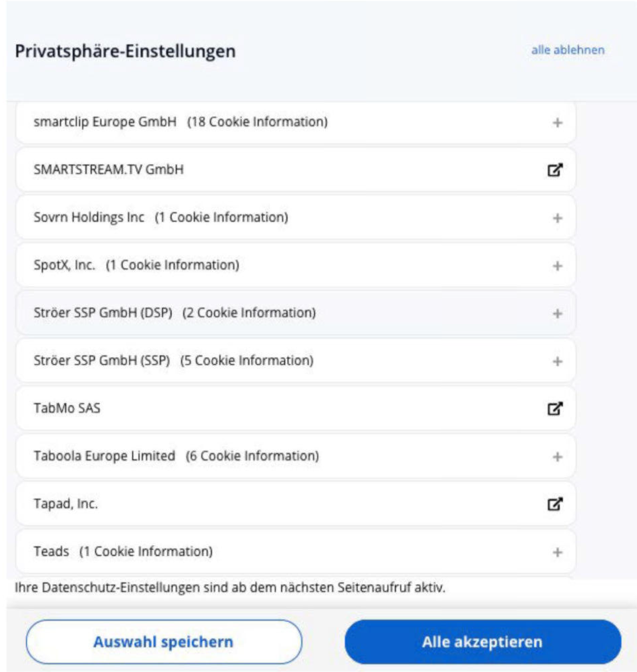Open TabMo SAS external link icon
Image resolution: width=637 pixels, height=672 pixels.
pos(555,408)
